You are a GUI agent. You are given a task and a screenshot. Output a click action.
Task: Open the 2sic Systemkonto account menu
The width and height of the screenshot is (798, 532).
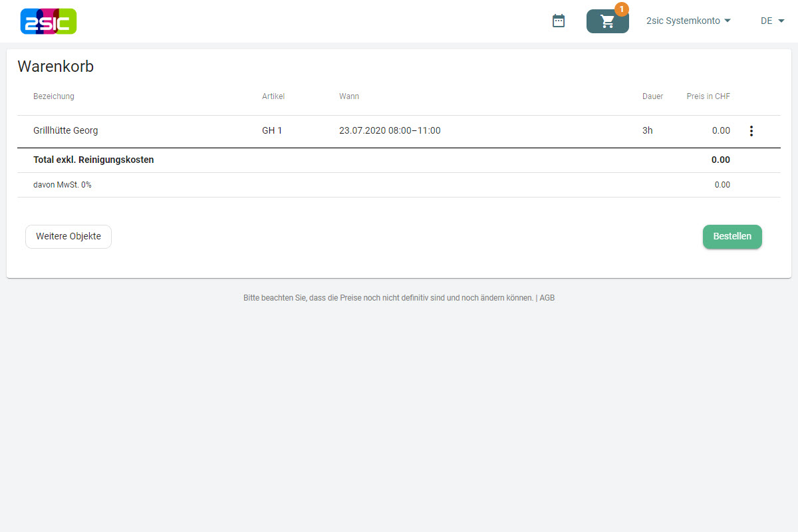tap(683, 21)
